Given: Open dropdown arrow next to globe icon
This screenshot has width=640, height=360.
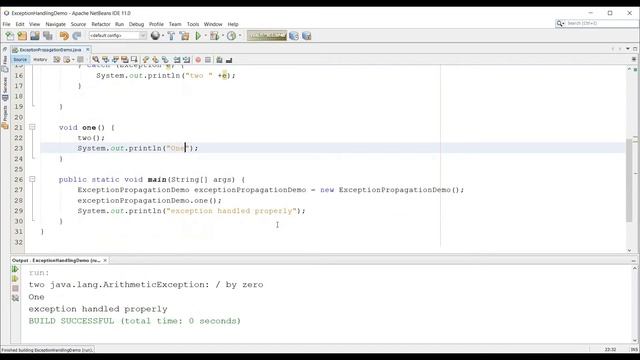Looking at the screenshot, I should [x=163, y=36].
